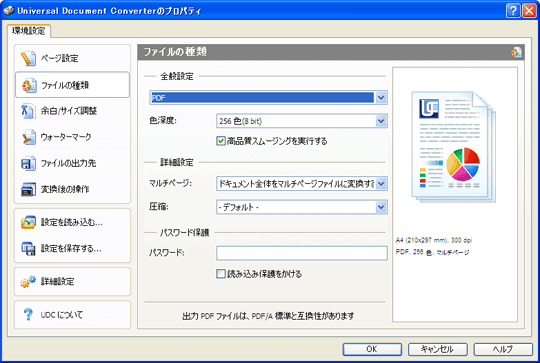Click the 詳細設定 gears icon
This screenshot has height=363, width=540.
(x=28, y=281)
